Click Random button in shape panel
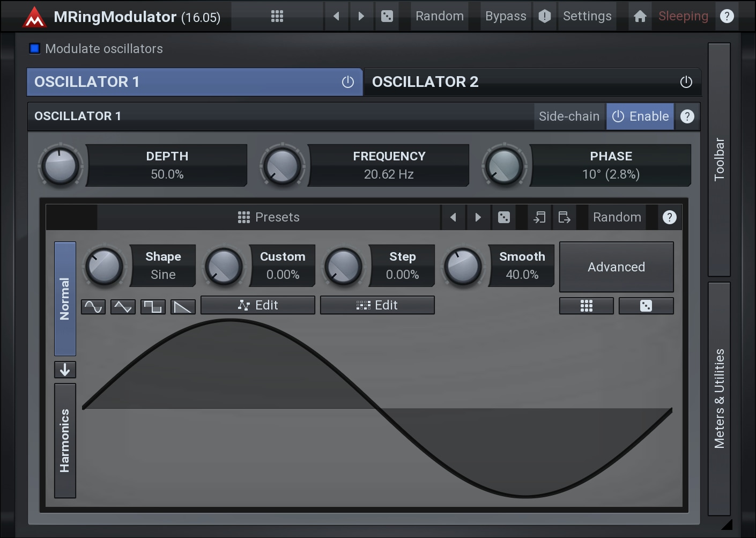The height and width of the screenshot is (538, 756). (617, 217)
